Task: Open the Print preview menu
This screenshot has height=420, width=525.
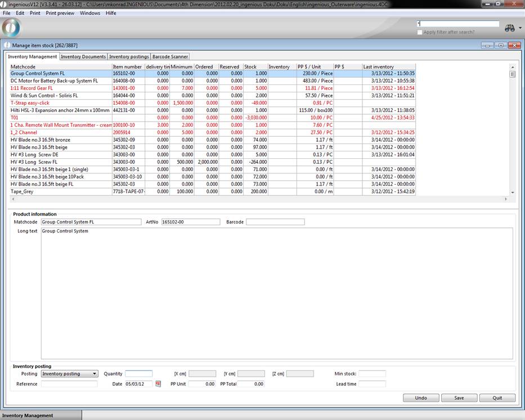Action: point(60,13)
